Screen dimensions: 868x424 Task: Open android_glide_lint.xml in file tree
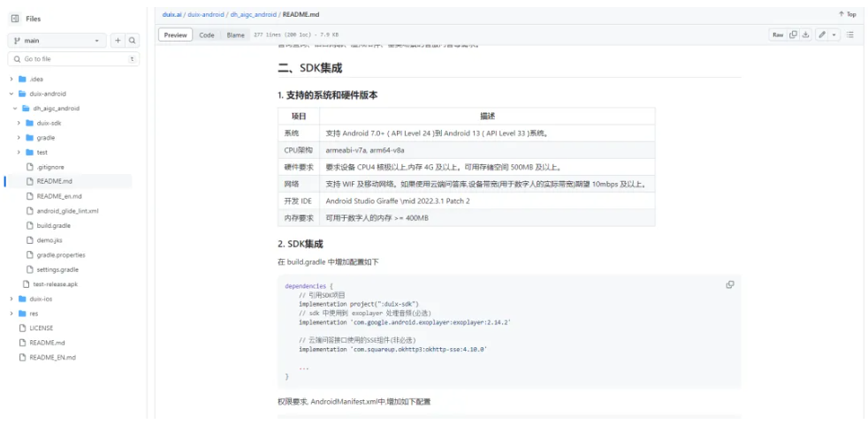pyautogui.click(x=67, y=211)
